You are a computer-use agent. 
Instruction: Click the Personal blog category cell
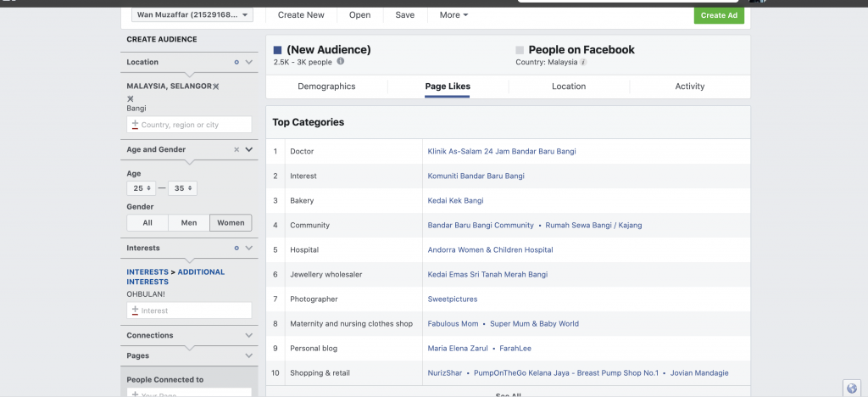point(353,349)
